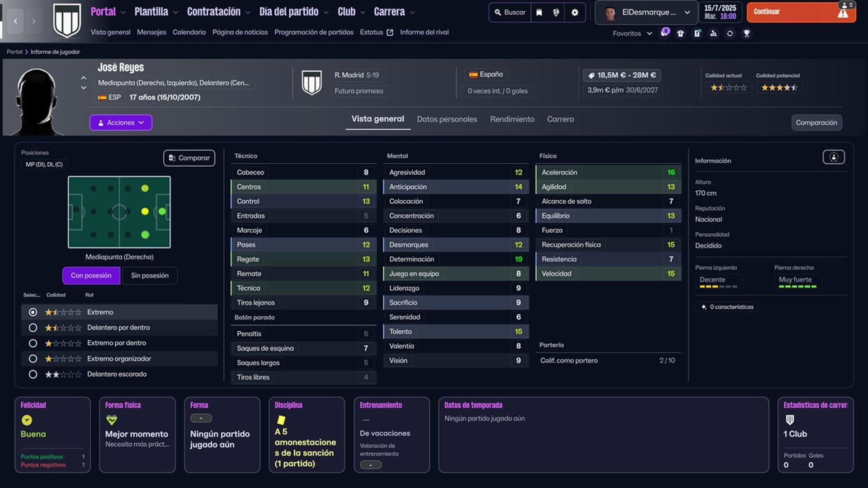Click the Comparación button
This screenshot has height=488, width=868.
pos(816,122)
